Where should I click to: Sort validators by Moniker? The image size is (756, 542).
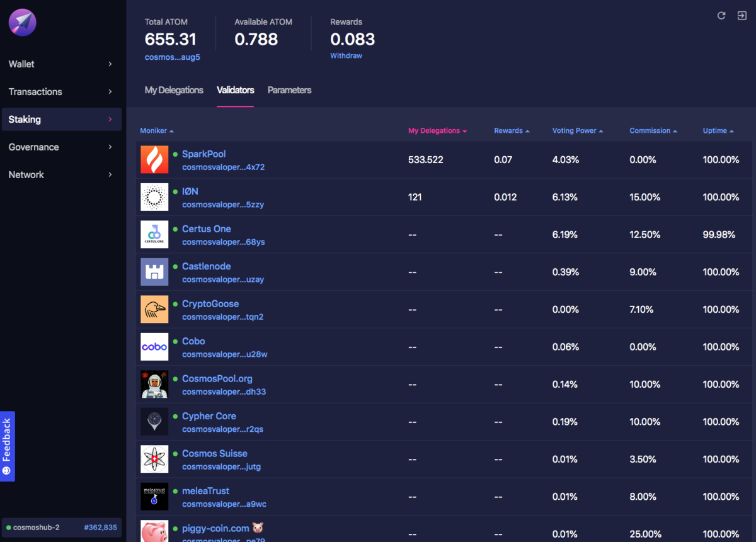pyautogui.click(x=157, y=131)
